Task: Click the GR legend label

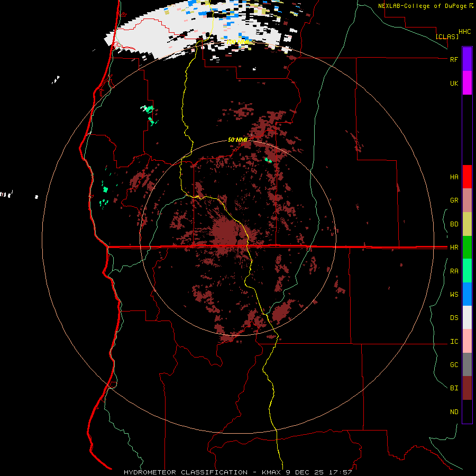Action: (x=454, y=200)
